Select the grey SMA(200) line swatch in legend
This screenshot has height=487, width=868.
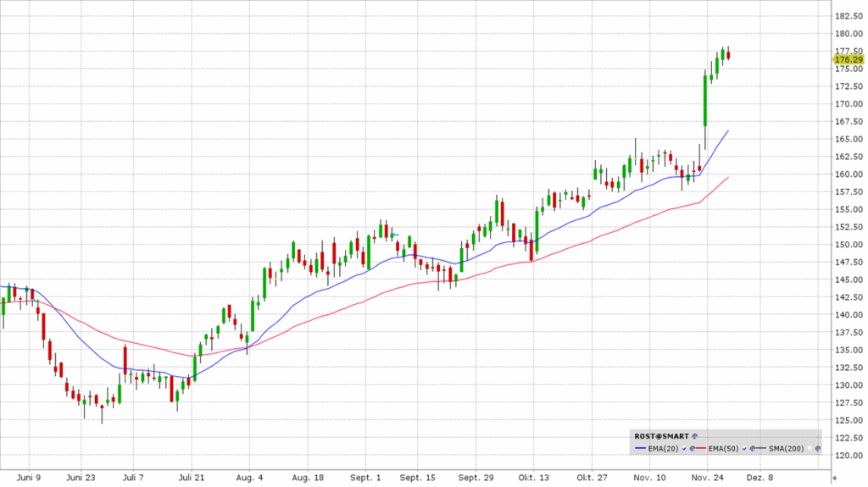pos(761,448)
